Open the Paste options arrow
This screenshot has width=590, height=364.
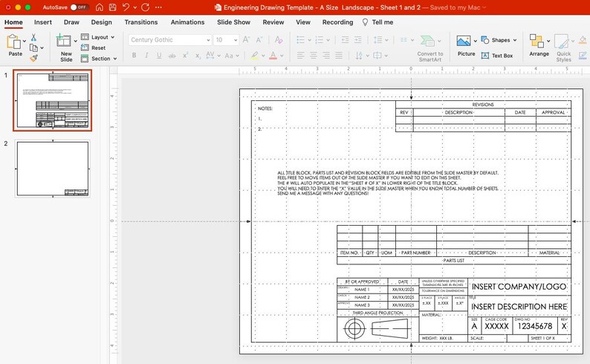25,41
